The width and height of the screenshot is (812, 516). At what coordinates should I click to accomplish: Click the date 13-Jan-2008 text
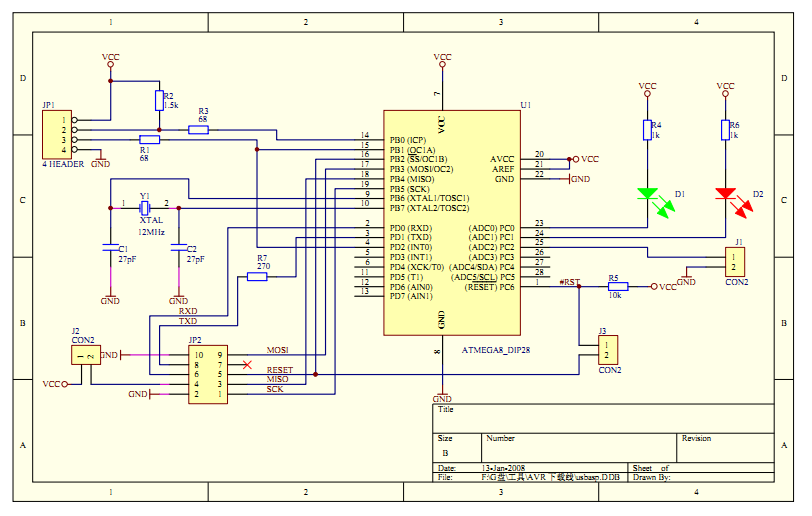[503, 468]
